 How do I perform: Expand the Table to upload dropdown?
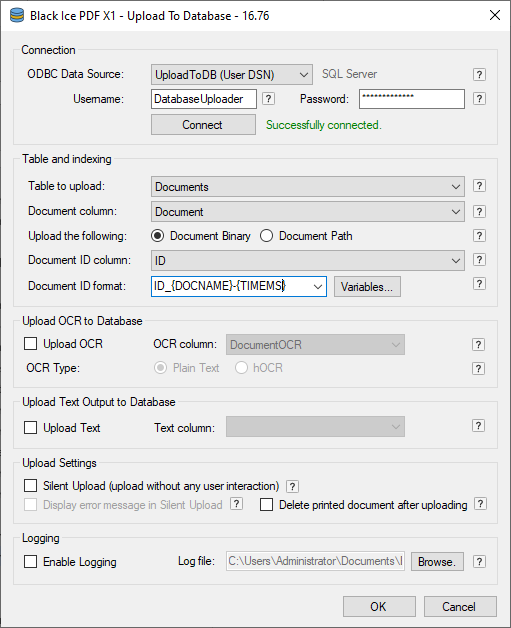pos(308,187)
